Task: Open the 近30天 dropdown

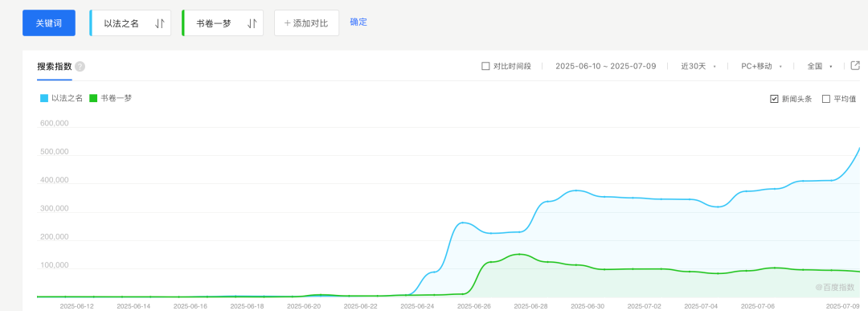Action: coord(698,66)
